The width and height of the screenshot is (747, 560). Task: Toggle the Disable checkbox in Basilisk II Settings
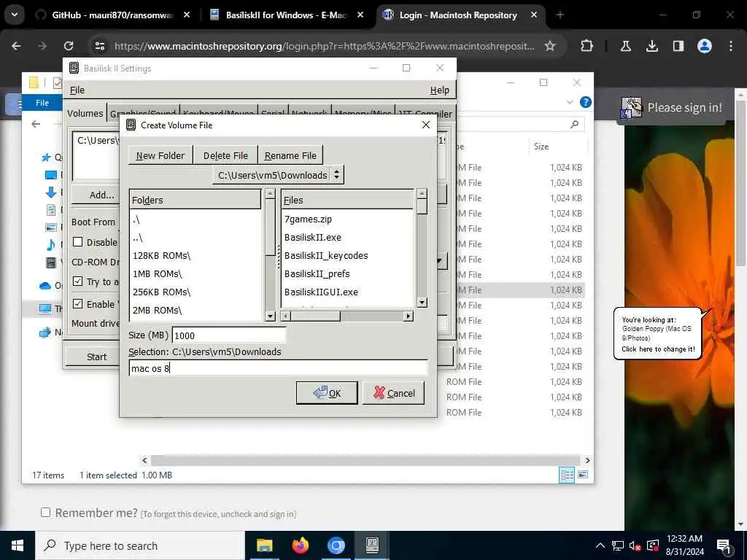coord(77,242)
